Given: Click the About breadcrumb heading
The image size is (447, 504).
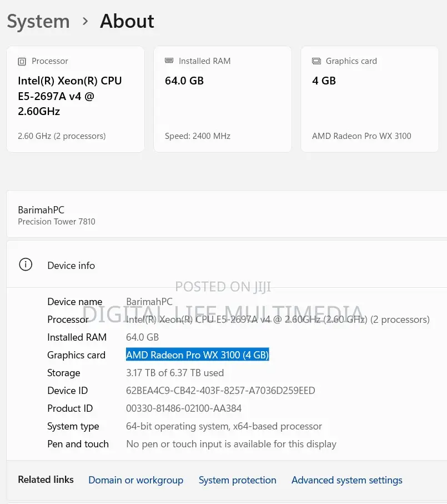Looking at the screenshot, I should (127, 21).
